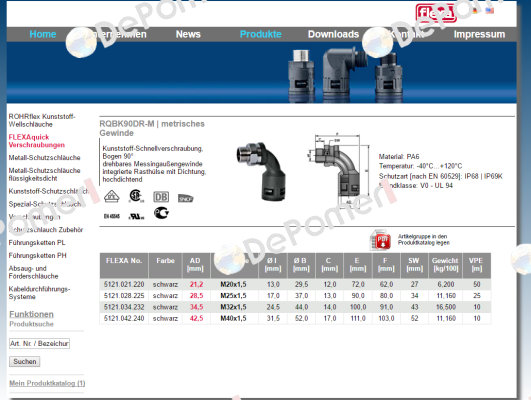Select article 5121.042.240
This screenshot has height=400, width=531.
(124, 318)
